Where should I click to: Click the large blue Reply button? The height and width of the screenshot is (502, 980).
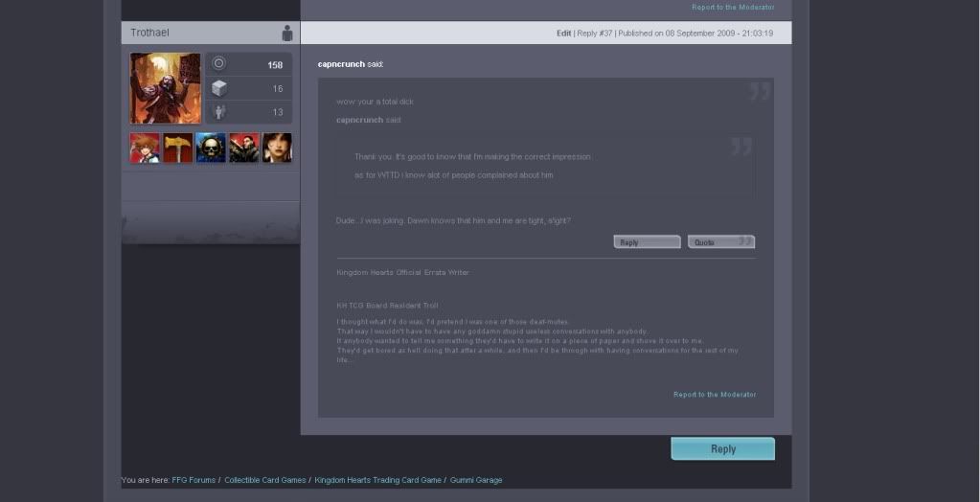[722, 448]
